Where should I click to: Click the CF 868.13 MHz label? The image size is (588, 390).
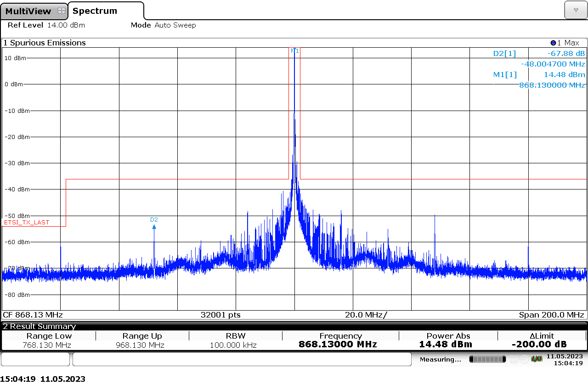[33, 315]
